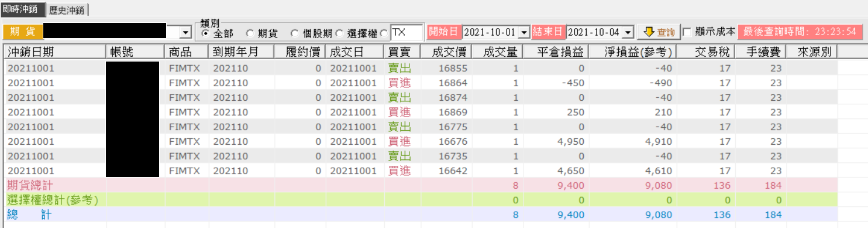The image size is (868, 228).
Task: Click the 選擇權總計(參考) summary row label
Action: pos(53,200)
